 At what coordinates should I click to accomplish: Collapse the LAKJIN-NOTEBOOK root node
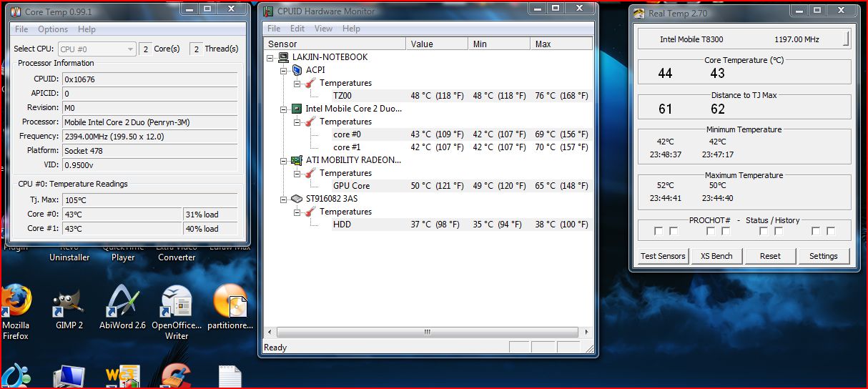(270, 57)
